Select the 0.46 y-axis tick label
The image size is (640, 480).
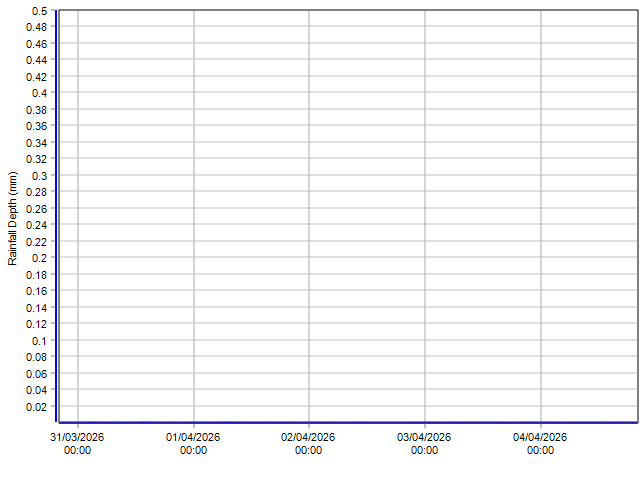click(36, 44)
